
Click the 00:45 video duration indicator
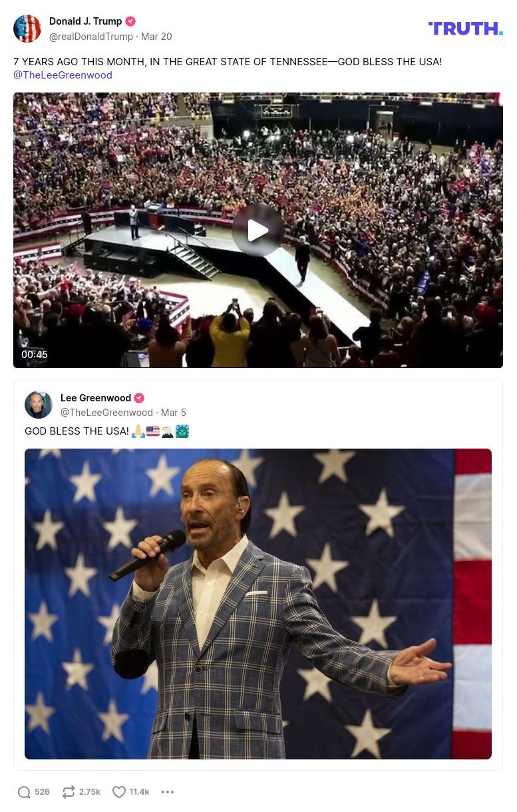click(x=35, y=354)
